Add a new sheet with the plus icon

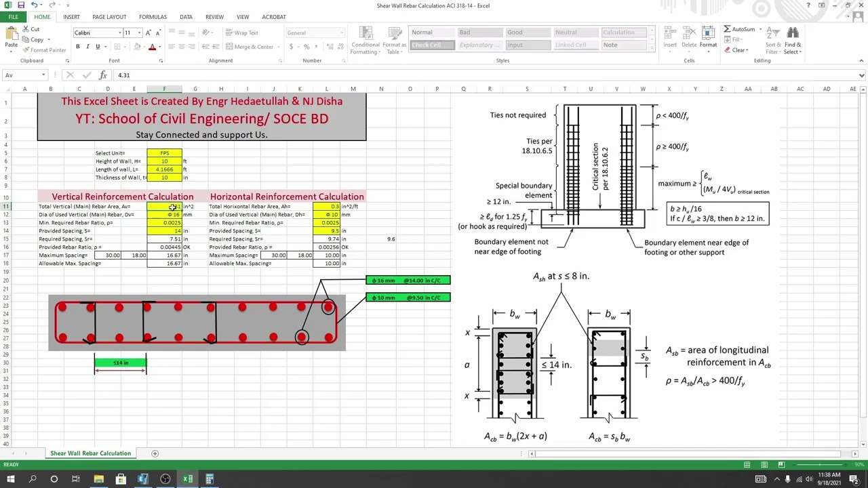155,453
